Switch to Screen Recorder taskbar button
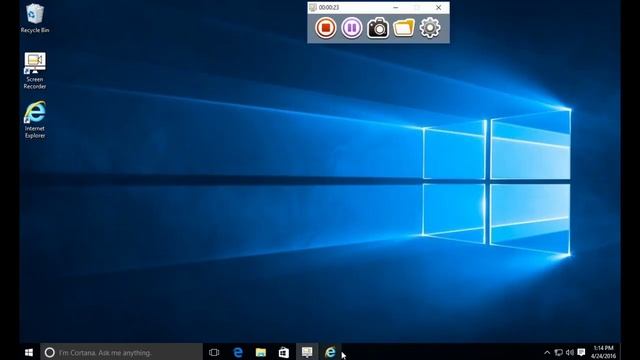640x360 pixels. (307, 352)
